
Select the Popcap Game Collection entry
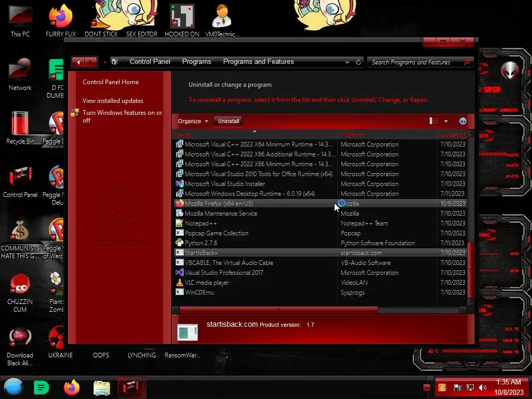pyautogui.click(x=320, y=233)
